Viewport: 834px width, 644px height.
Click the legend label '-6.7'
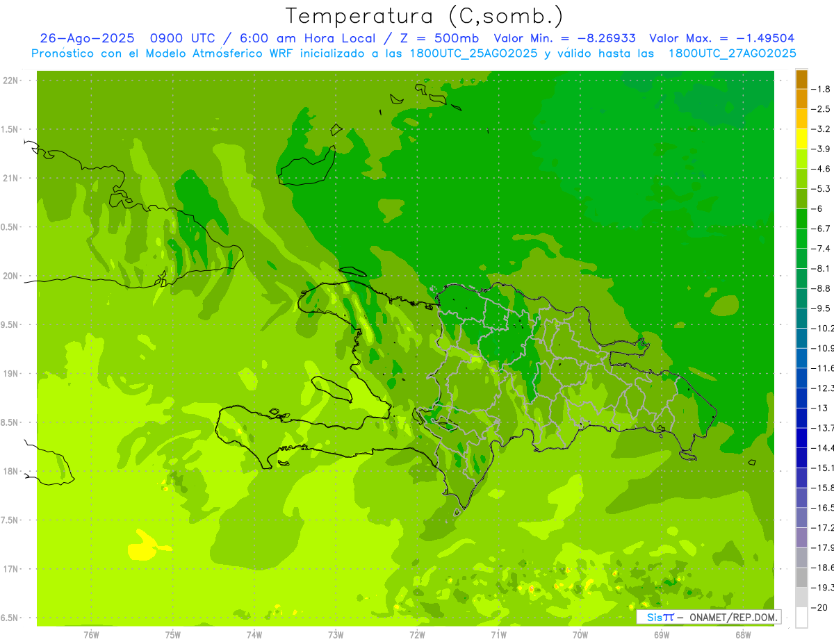click(822, 229)
